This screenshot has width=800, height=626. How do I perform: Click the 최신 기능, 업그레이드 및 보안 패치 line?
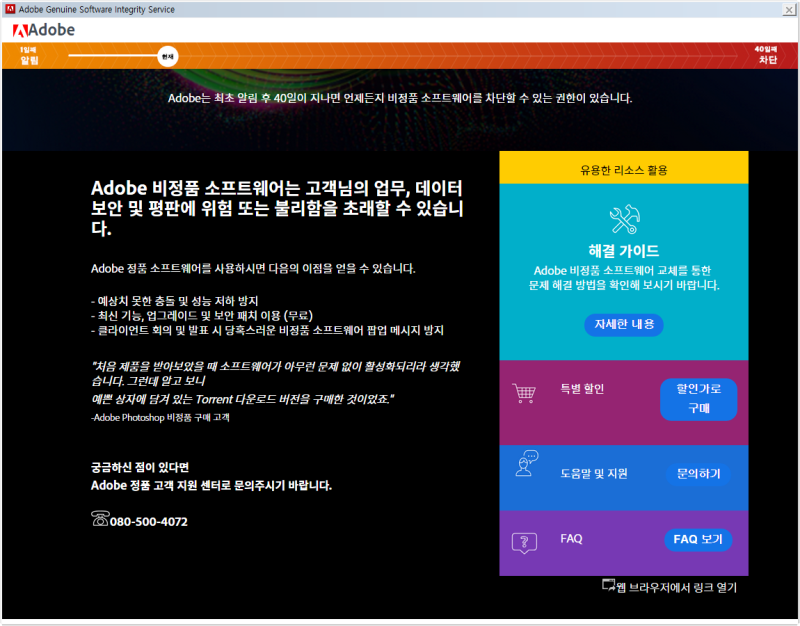tap(202, 316)
